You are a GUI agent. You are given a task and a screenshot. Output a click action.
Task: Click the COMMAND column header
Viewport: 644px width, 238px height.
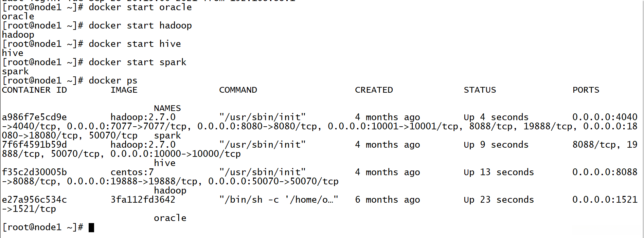pos(238,90)
